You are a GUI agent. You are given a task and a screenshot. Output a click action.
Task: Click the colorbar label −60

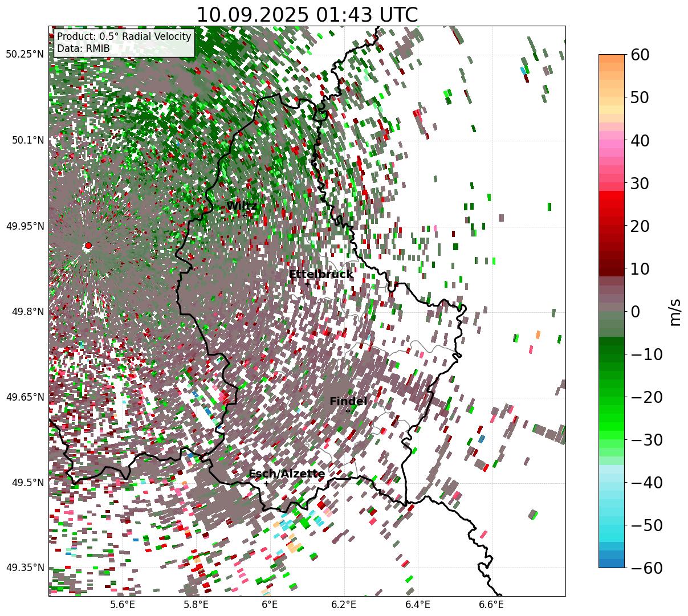pyautogui.click(x=646, y=568)
